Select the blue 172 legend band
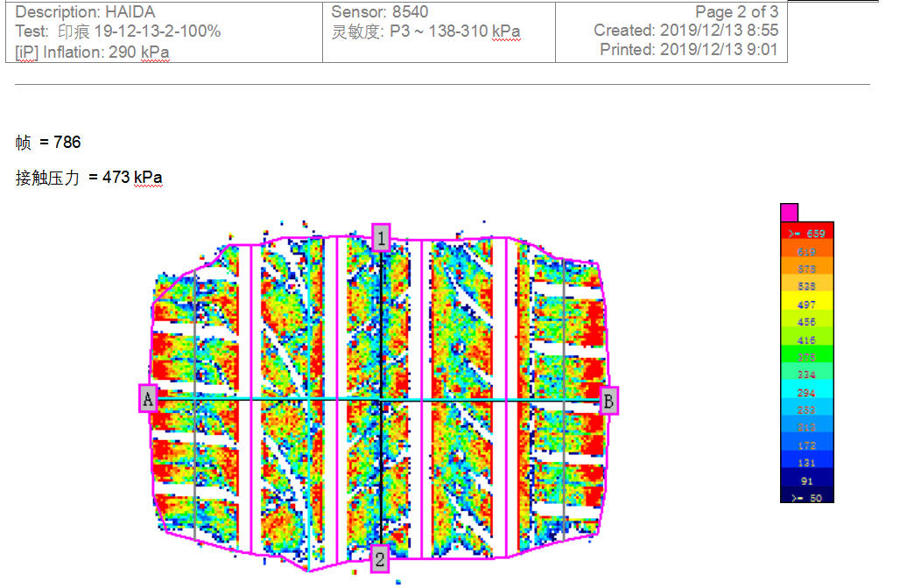 click(806, 445)
